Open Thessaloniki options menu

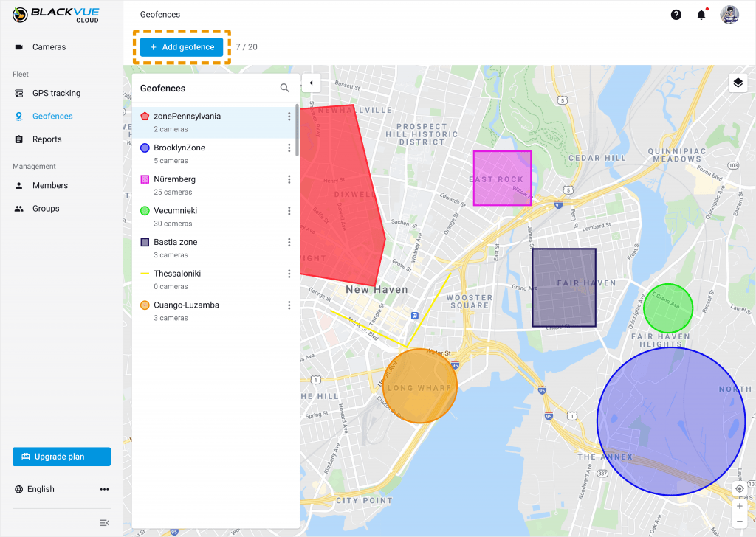(x=289, y=274)
